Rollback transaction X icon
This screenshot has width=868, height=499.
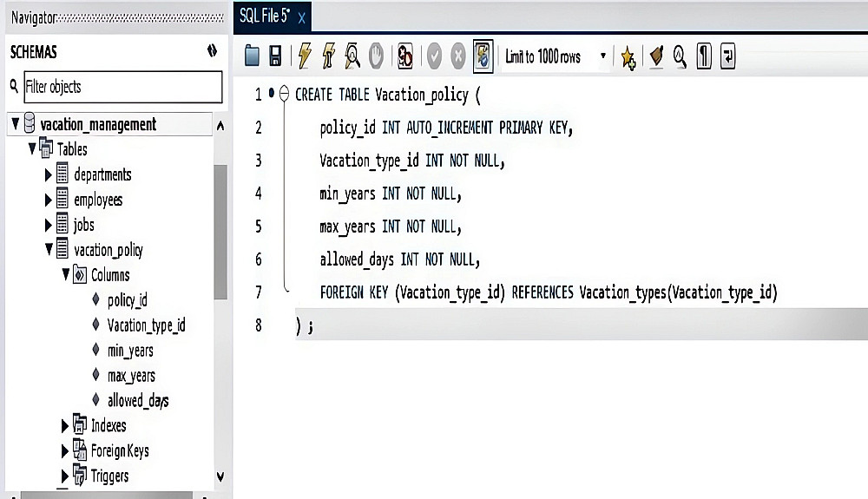click(457, 56)
